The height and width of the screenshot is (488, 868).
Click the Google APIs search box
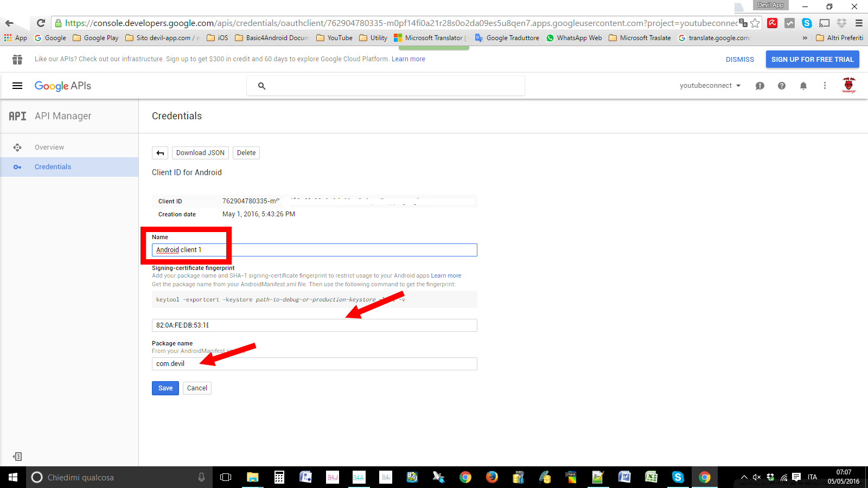point(386,86)
